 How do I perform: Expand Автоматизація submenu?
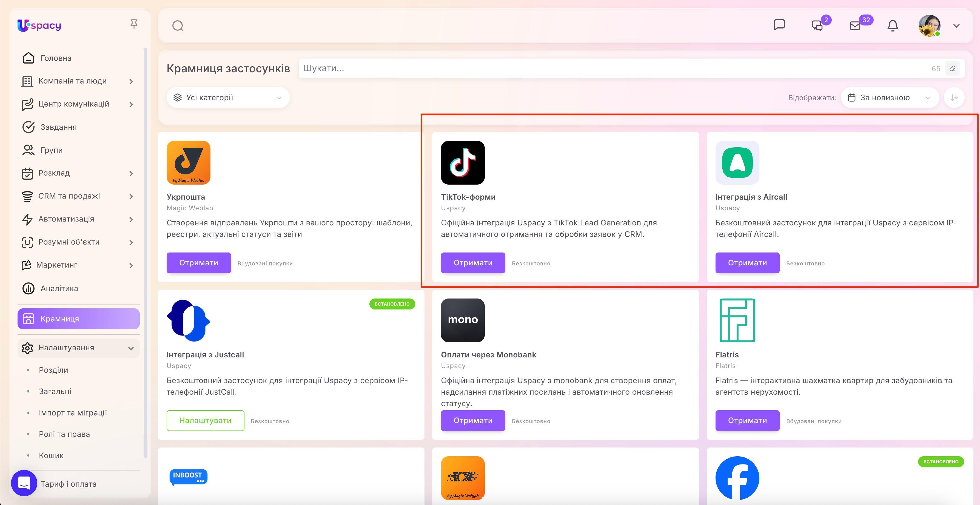coord(131,219)
